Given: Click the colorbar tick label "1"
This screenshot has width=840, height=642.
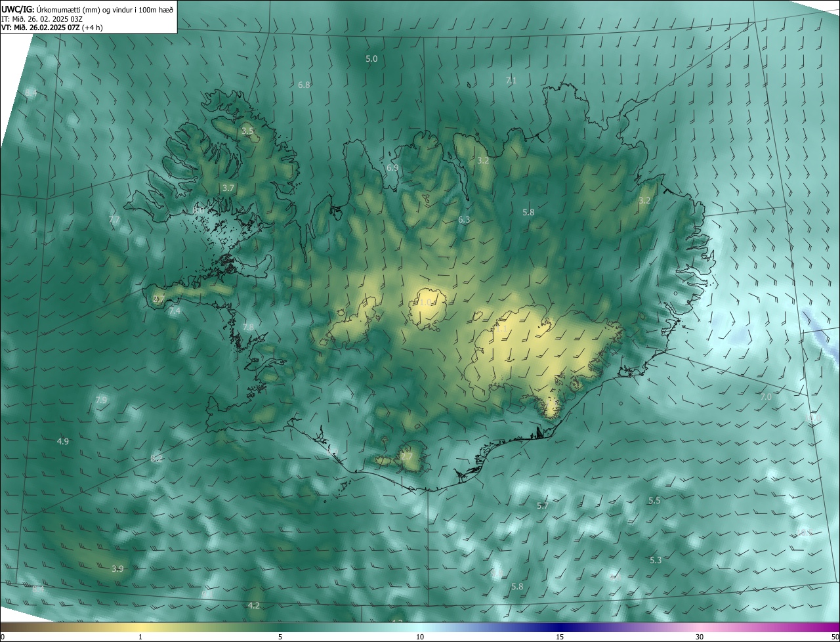Looking at the screenshot, I should pos(140,637).
